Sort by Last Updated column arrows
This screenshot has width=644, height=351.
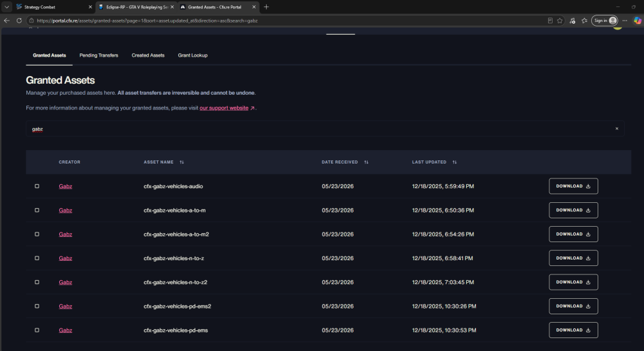(x=455, y=162)
